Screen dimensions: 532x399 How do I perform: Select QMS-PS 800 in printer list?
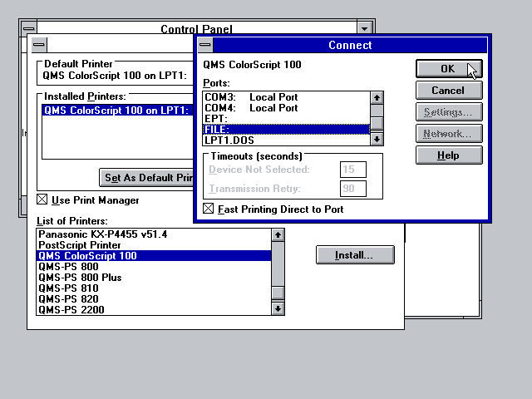154,267
